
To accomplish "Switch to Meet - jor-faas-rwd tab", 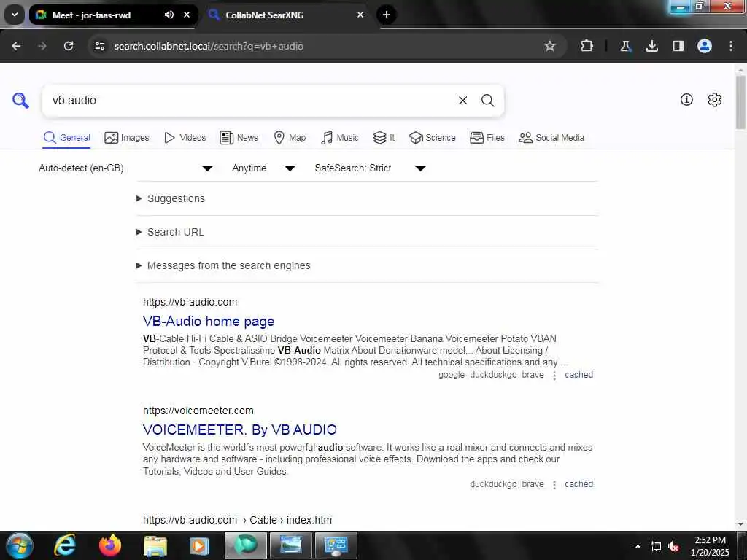I will tap(91, 15).
